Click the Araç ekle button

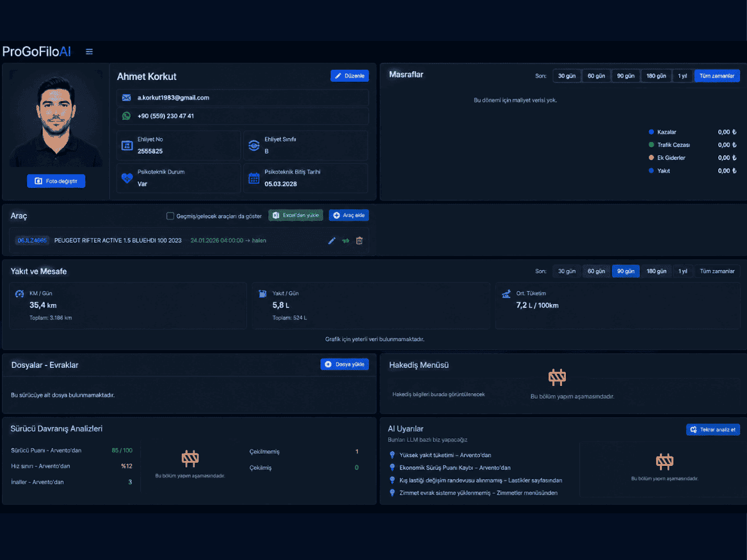(349, 215)
